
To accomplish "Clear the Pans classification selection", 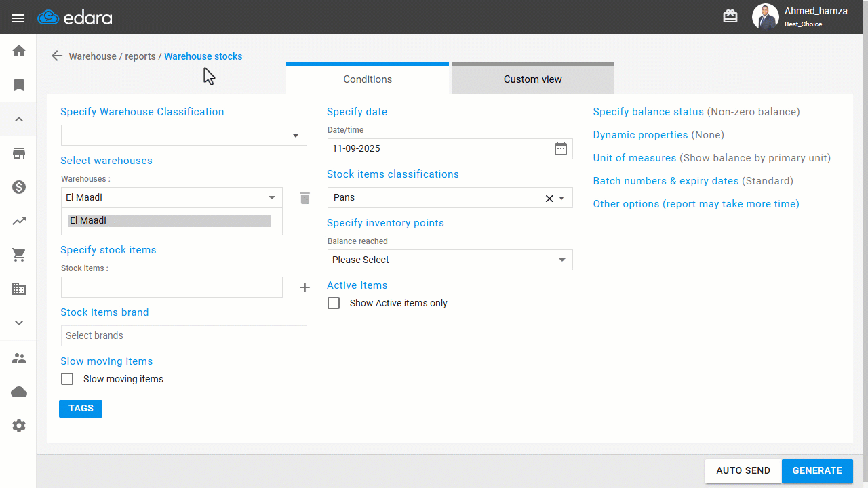I will tap(549, 198).
